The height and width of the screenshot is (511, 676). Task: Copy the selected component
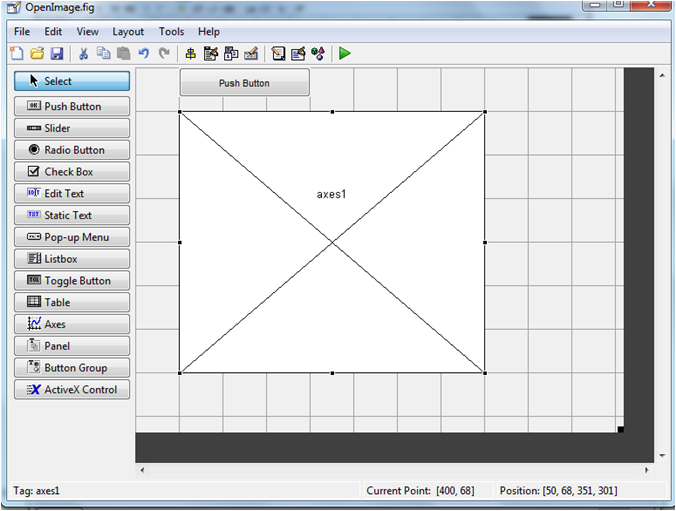(x=103, y=53)
